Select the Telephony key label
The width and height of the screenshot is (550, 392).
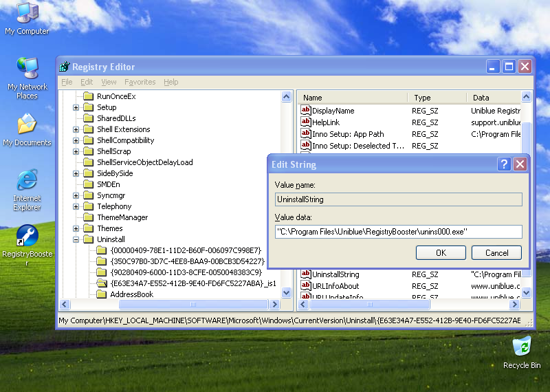click(114, 206)
